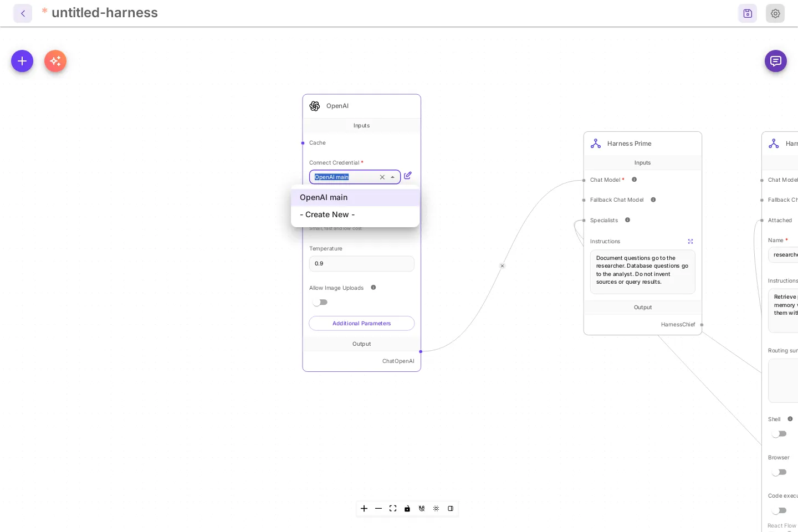Open the add nodes plus button
Screen dimensions: 798x532
[22, 61]
